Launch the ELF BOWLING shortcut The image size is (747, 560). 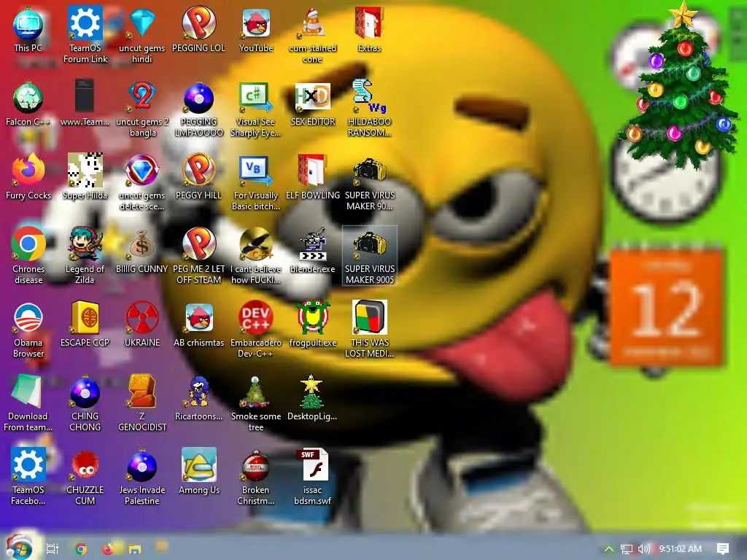312,176
